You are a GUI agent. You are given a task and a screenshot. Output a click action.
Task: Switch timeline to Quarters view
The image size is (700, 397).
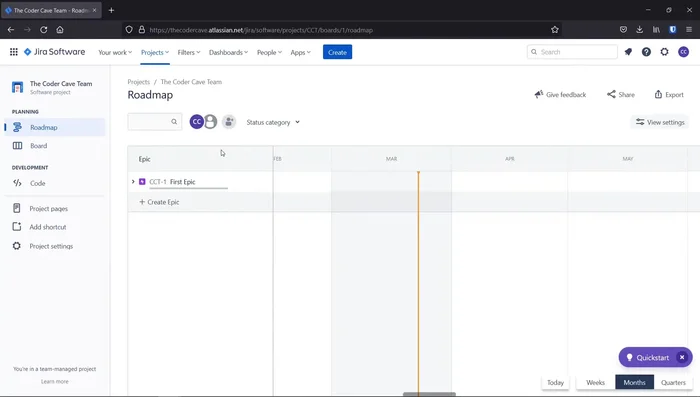pos(673,382)
